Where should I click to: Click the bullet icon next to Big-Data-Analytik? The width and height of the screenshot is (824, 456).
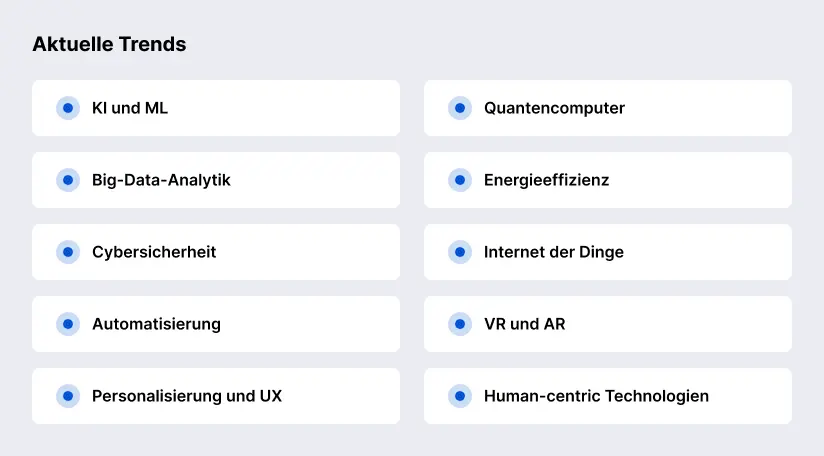[68, 180]
